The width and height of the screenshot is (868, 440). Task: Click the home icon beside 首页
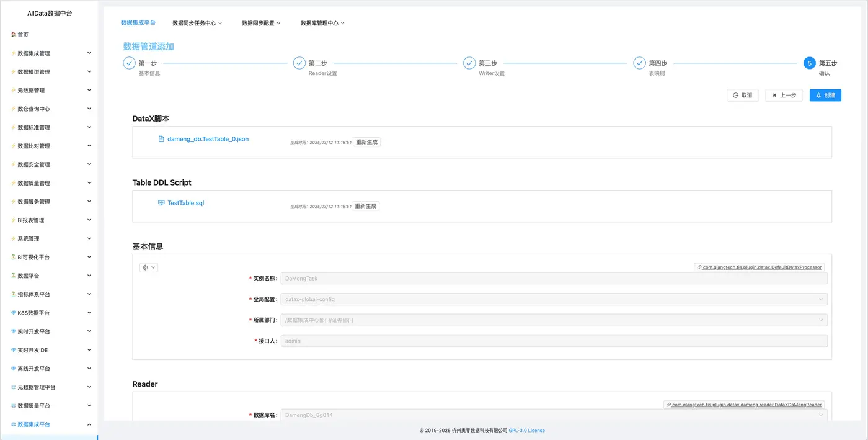tap(13, 35)
